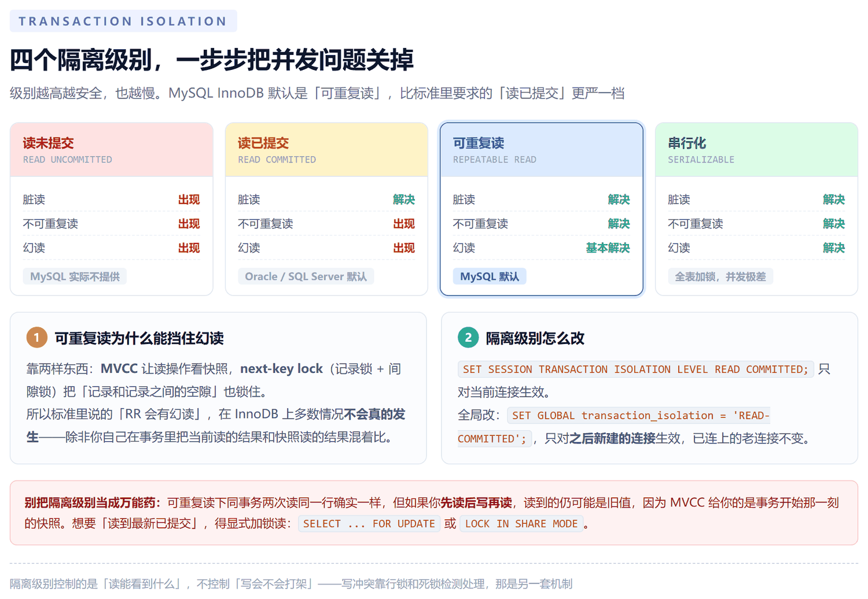This screenshot has width=868, height=599.
Task: Click "解决" beside 脏读 in the 读已提交 card
Action: (x=404, y=199)
